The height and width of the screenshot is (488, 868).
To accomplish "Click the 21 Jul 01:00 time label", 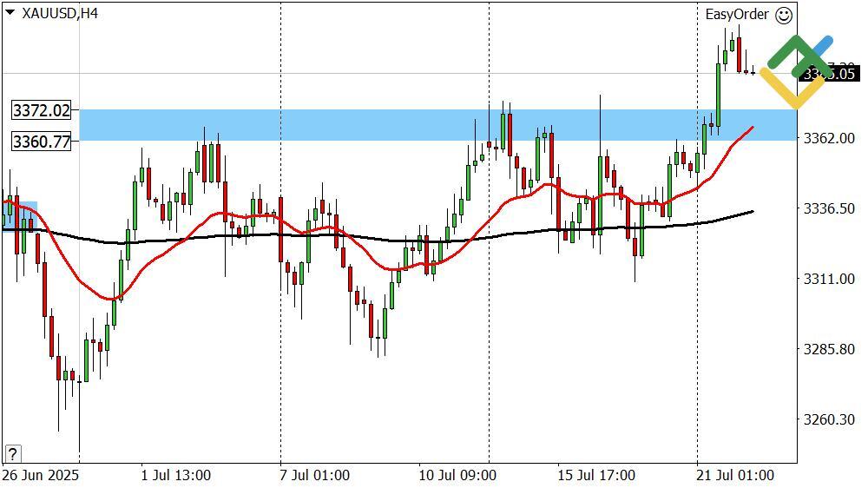I will [735, 475].
